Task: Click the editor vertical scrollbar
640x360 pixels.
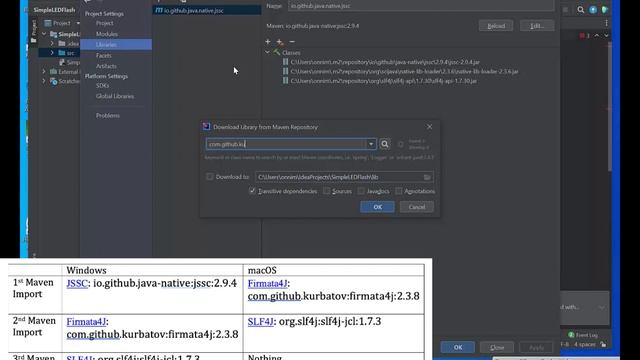Action: [610, 106]
